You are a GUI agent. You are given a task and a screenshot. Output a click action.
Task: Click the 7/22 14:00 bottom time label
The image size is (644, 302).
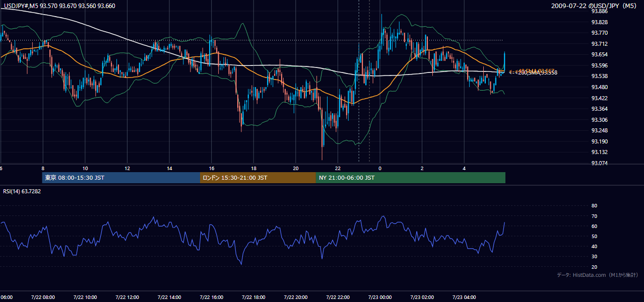pos(169,297)
